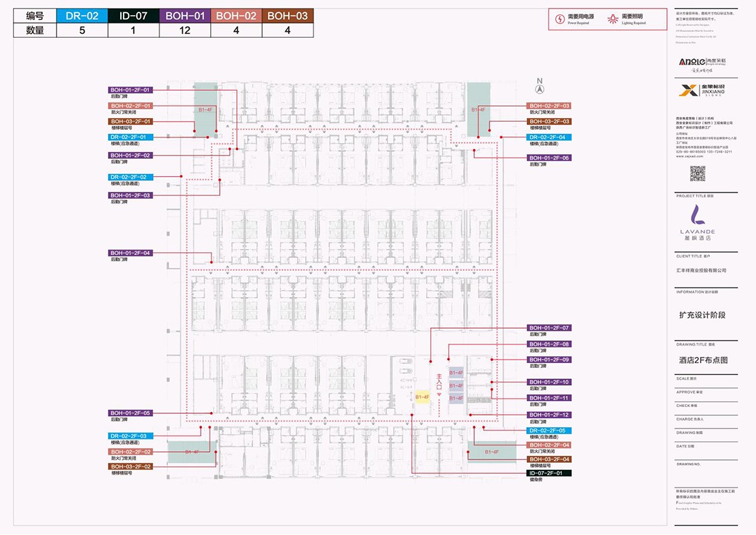
Task: Click the Power Required lightning icon
Action: 560,20
